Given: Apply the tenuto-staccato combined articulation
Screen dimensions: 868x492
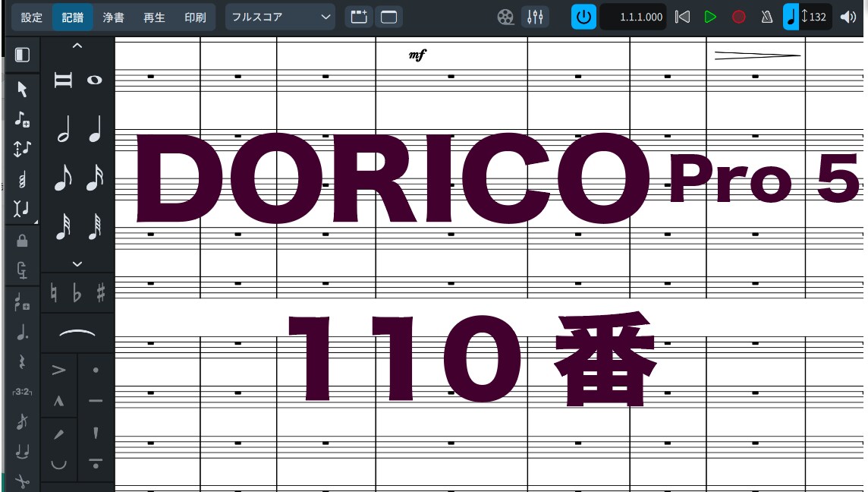Looking at the screenshot, I should pos(96,465).
